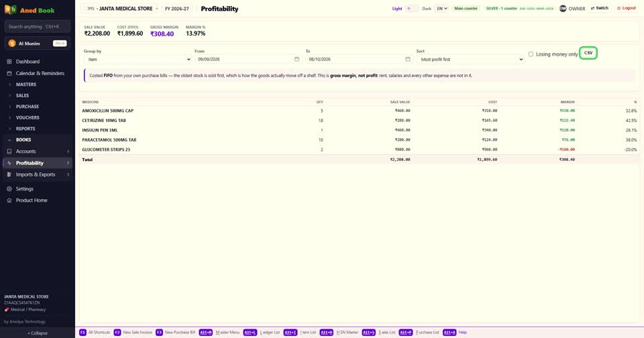Click the SALE VALUE column header
The width and height of the screenshot is (644, 338).
[400, 102]
